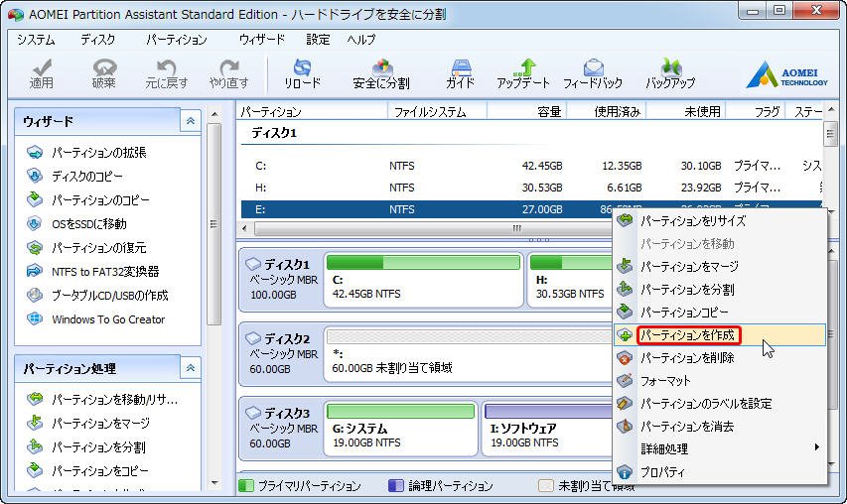Open the 安全に分割 toolbar tool
Screen dimensions: 847x504
381,74
